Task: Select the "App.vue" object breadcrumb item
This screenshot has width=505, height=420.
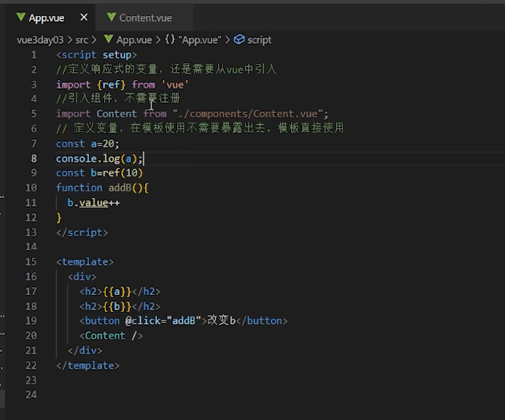Action: click(200, 40)
